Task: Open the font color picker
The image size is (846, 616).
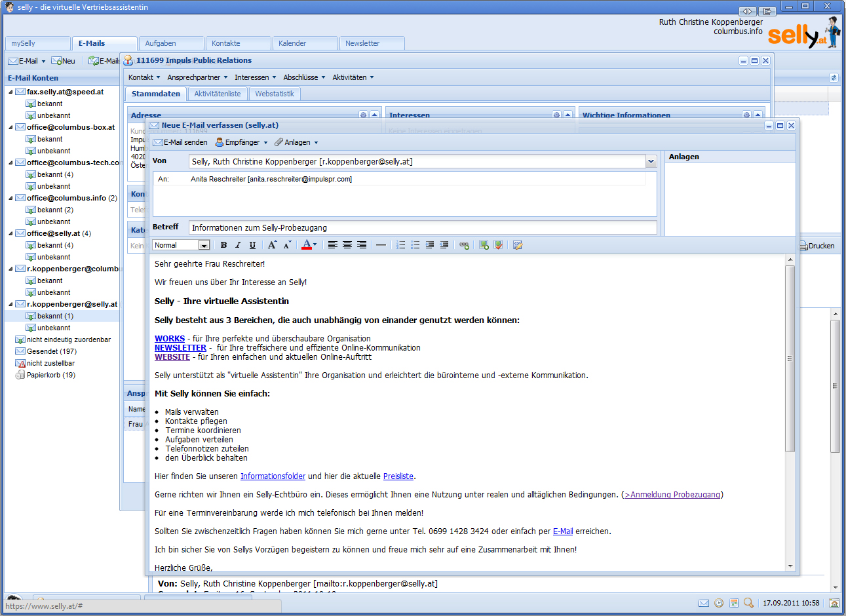Action: pyautogui.click(x=309, y=245)
